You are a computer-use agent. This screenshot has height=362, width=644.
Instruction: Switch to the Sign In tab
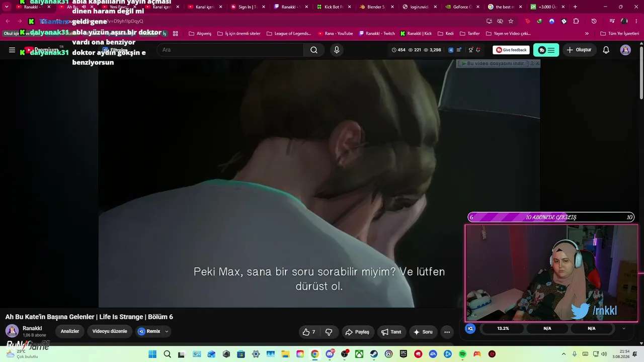248,7
